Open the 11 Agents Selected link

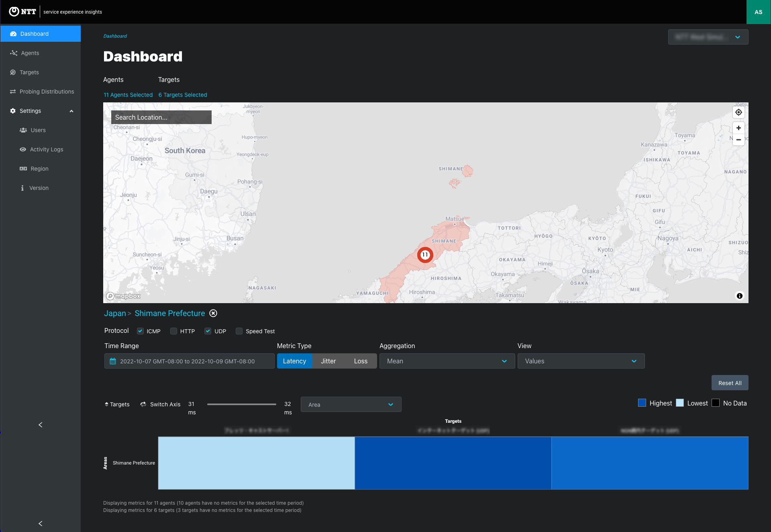coord(128,95)
